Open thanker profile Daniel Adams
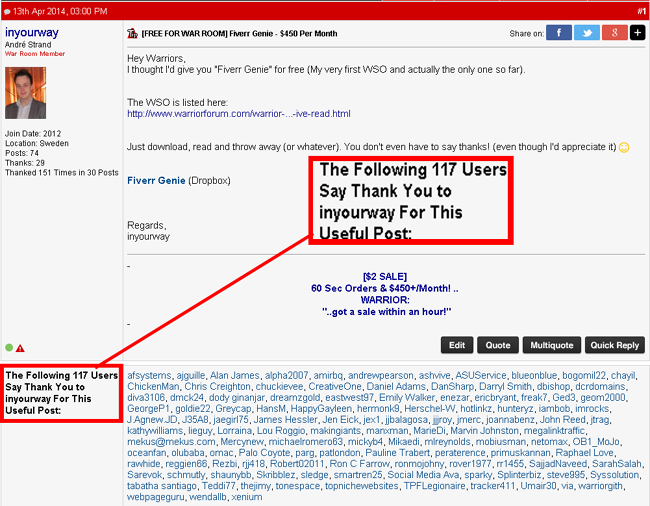 (396, 387)
